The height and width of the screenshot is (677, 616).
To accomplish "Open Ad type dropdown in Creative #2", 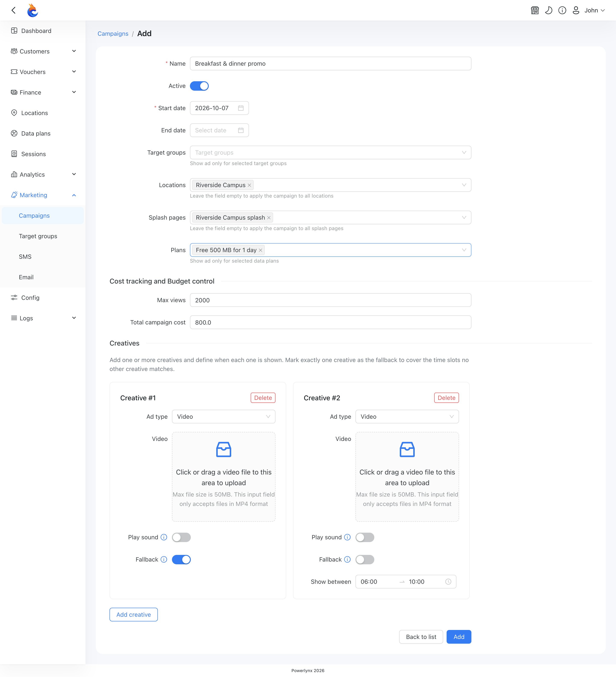I will [407, 416].
